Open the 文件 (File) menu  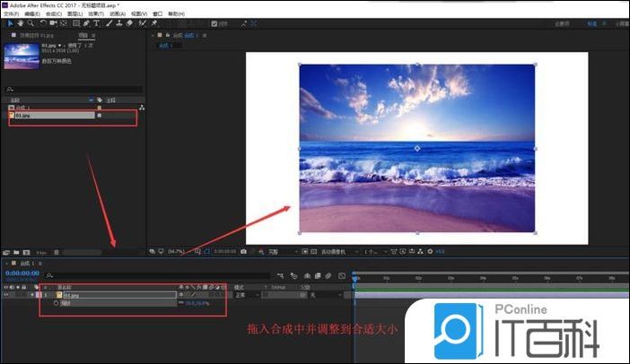coord(10,14)
